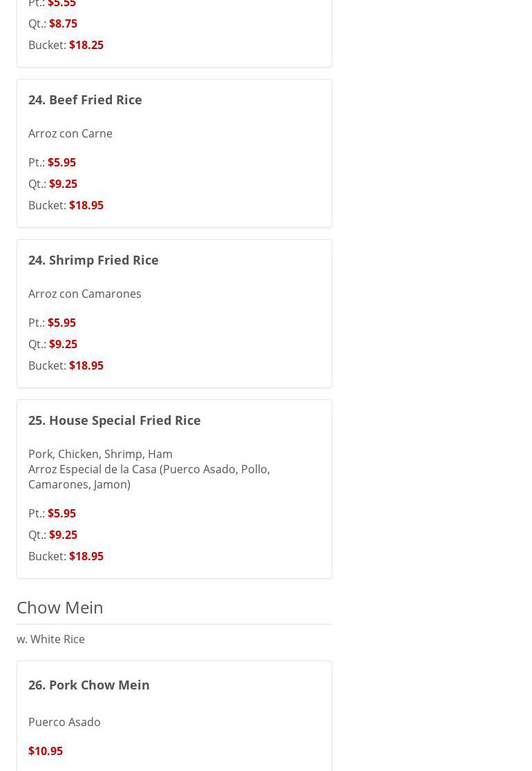Click the Arroz con Carne description

pos(70,133)
